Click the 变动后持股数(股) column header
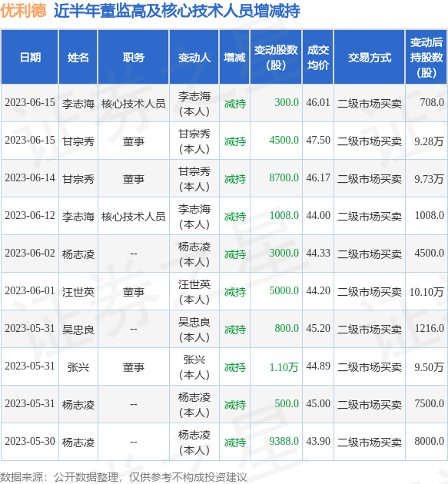Viewport: 448px width, 484px height. [x=426, y=57]
